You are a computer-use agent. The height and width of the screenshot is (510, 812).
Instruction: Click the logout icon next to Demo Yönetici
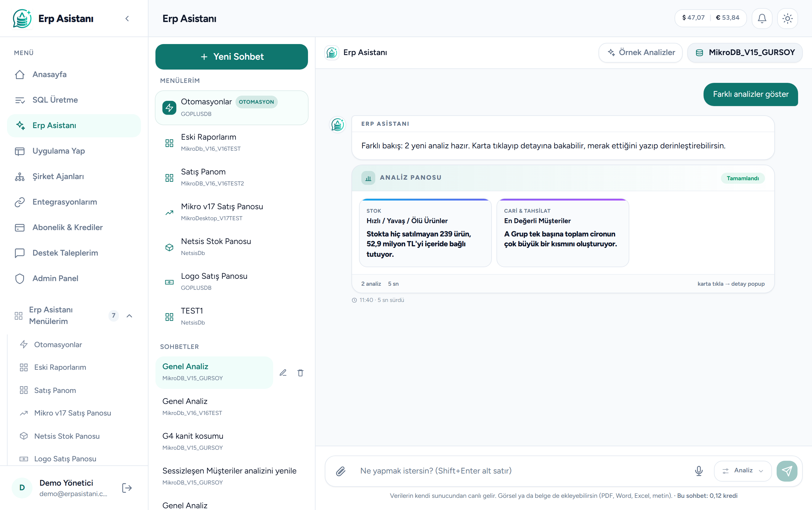127,488
